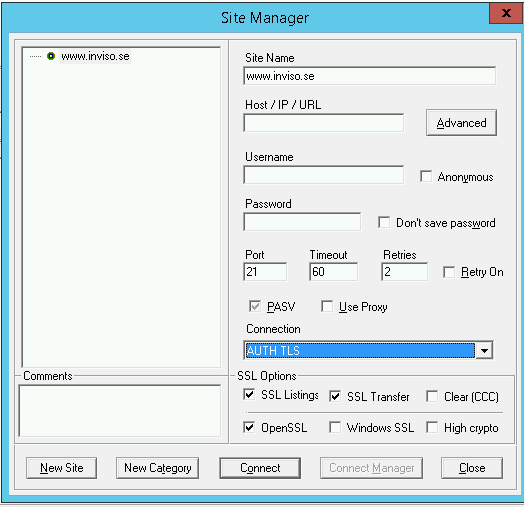Click the Close button at bottom
This screenshot has width=524, height=507.
pyautogui.click(x=472, y=468)
